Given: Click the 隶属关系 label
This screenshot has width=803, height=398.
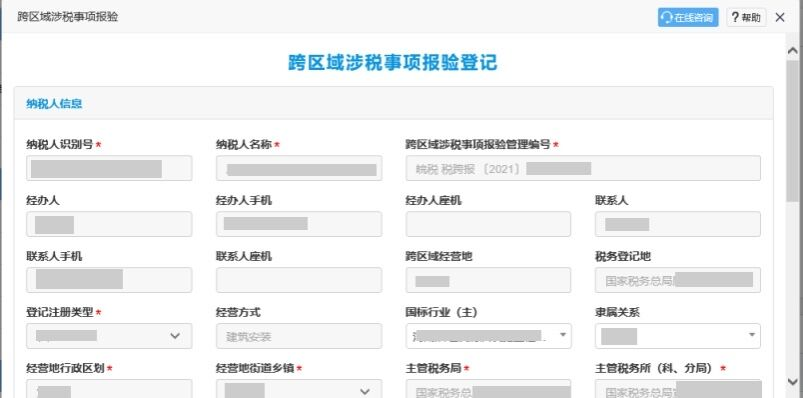Looking at the screenshot, I should [x=617, y=312].
